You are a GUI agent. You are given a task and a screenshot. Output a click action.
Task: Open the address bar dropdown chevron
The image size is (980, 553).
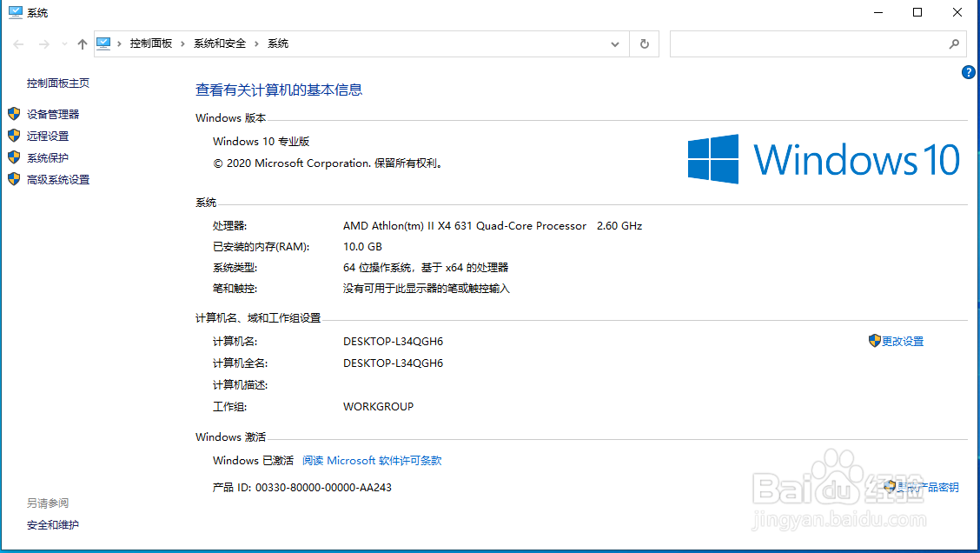614,43
